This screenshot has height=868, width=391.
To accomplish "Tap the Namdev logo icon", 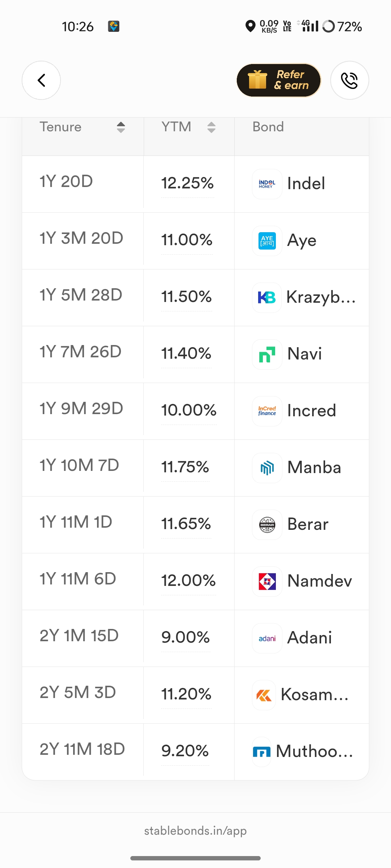I will (267, 582).
